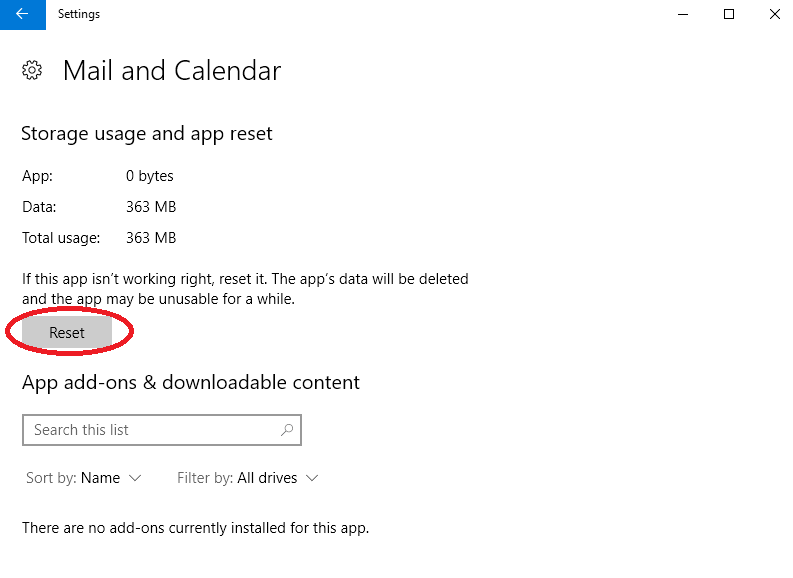Select the 'Storage usage and app reset' heading

147,134
